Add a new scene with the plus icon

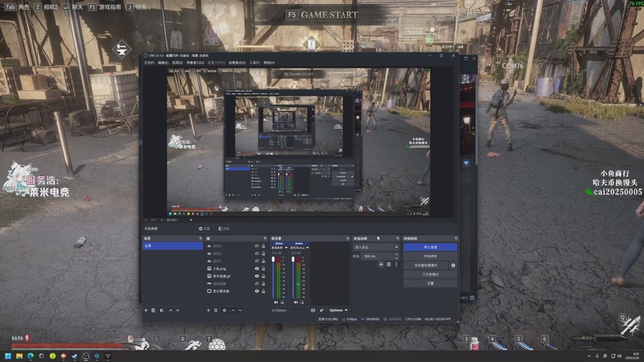click(x=146, y=311)
